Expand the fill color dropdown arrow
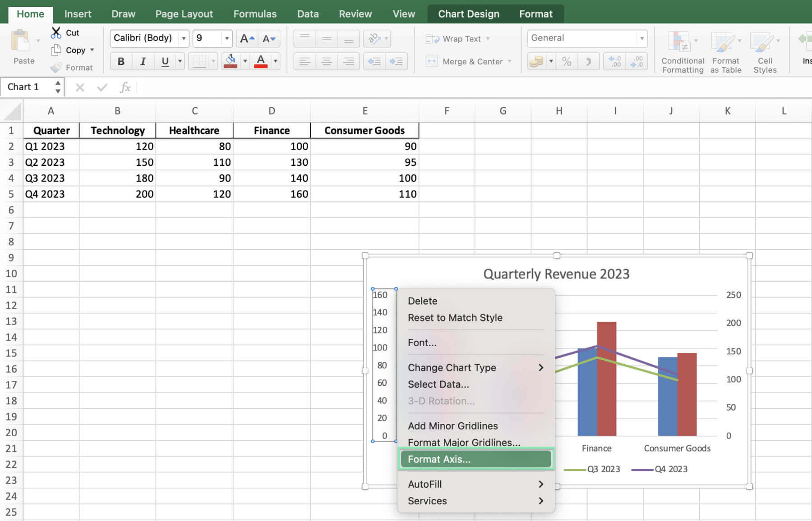This screenshot has width=812, height=521. pyautogui.click(x=245, y=61)
